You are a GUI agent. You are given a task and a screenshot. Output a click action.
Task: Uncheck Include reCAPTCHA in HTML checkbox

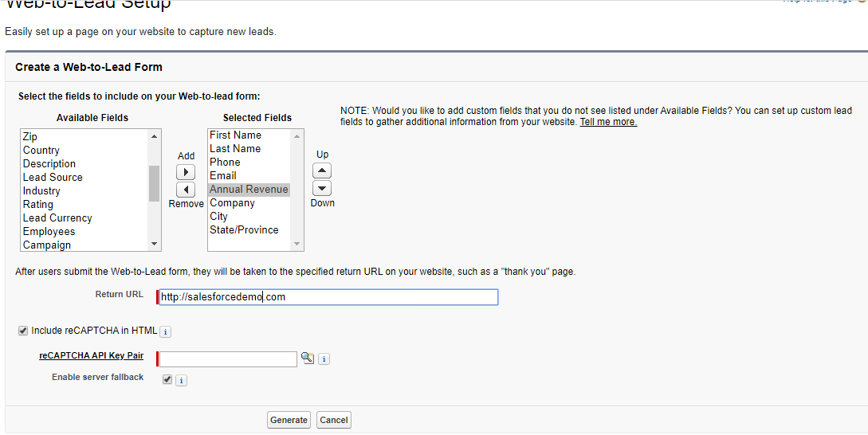point(23,331)
